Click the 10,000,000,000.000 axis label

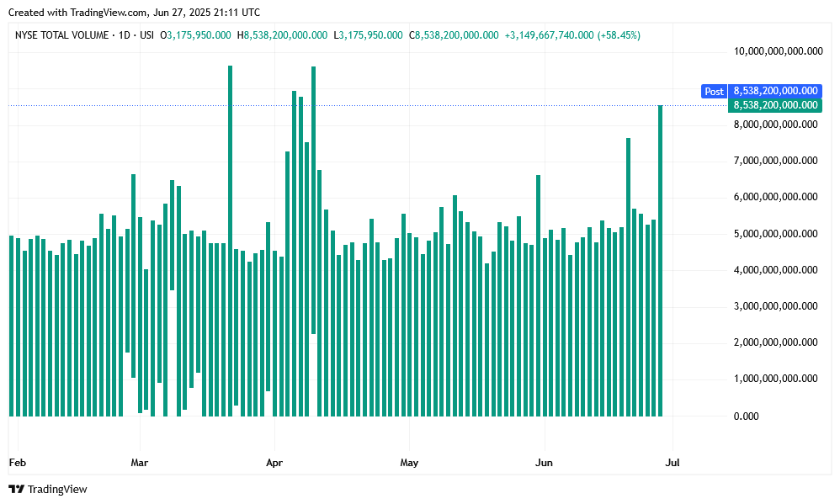click(x=778, y=51)
